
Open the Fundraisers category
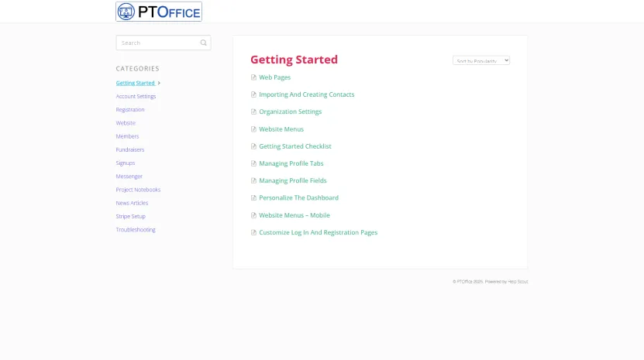(130, 150)
